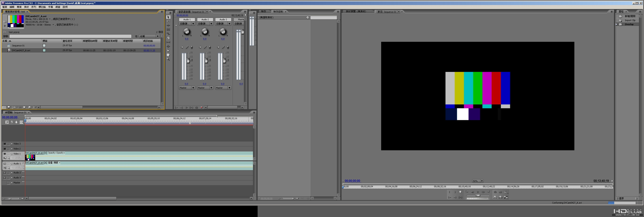Viewport: 644px width, 217px height.
Task: Open Audio 2 output Master dropdown
Action: (x=205, y=88)
